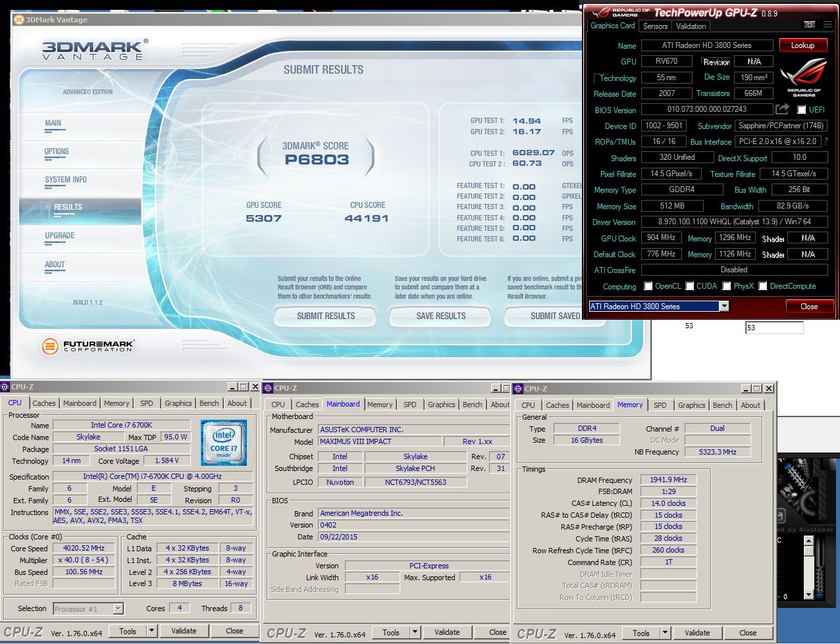This screenshot has width=840, height=644.
Task: Enable the CUDA computing checkbox
Action: coord(690,286)
